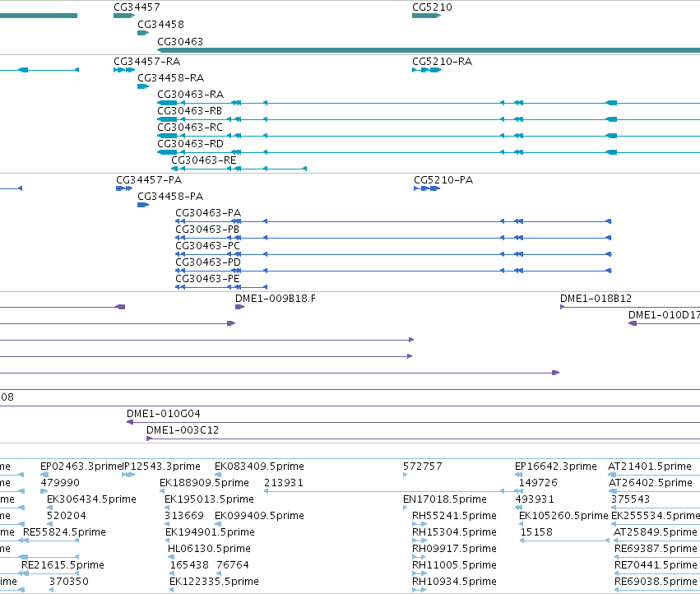Select the 15158 feature label

(536, 533)
